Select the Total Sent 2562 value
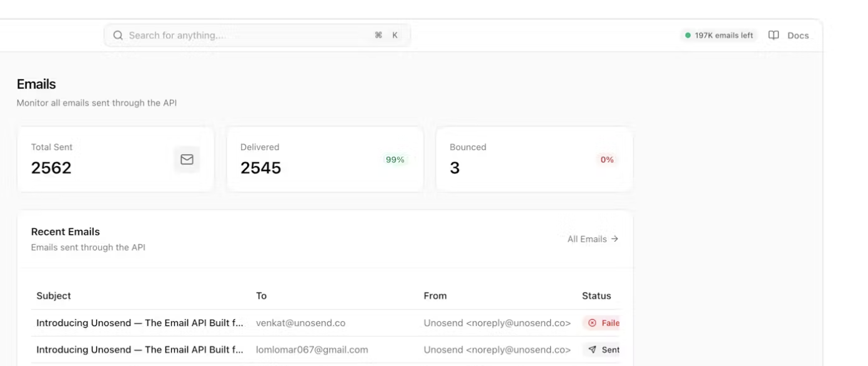The height and width of the screenshot is (366, 868). coord(51,168)
